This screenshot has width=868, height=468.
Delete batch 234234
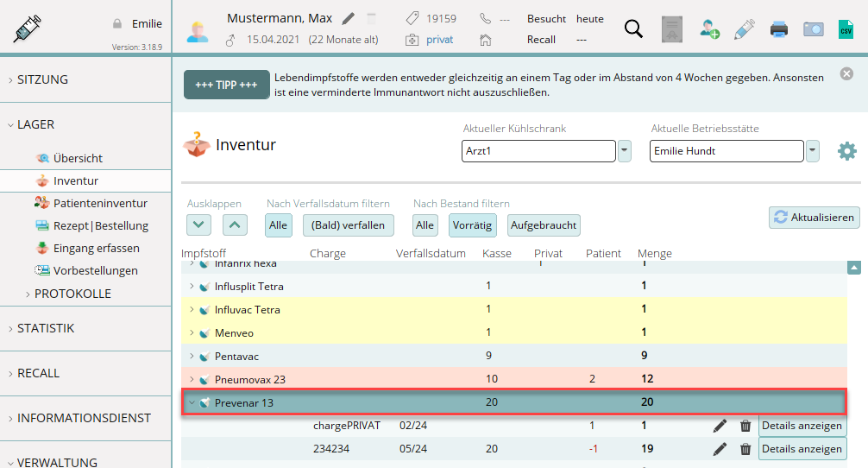click(x=745, y=449)
